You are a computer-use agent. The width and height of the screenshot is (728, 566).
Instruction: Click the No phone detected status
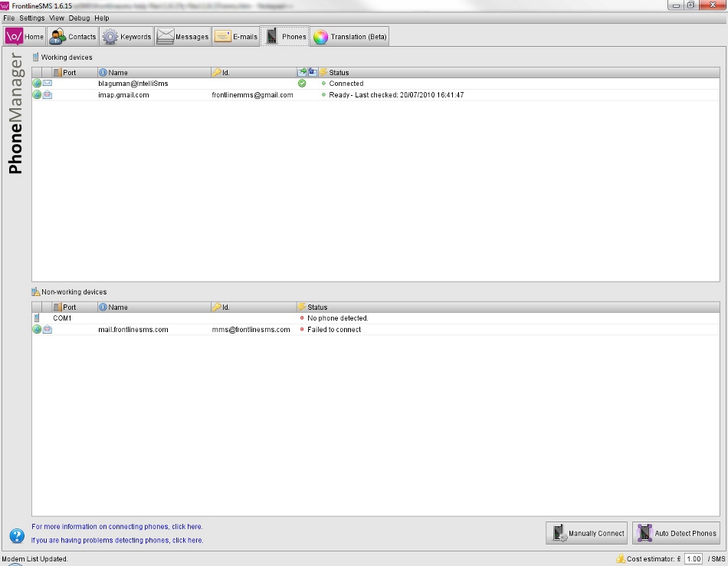point(337,318)
